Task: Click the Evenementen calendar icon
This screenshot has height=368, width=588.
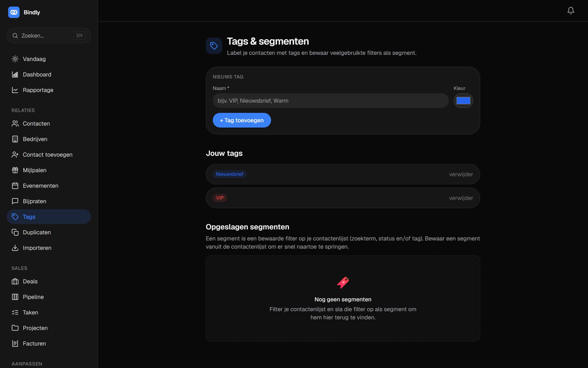Action: [15, 186]
